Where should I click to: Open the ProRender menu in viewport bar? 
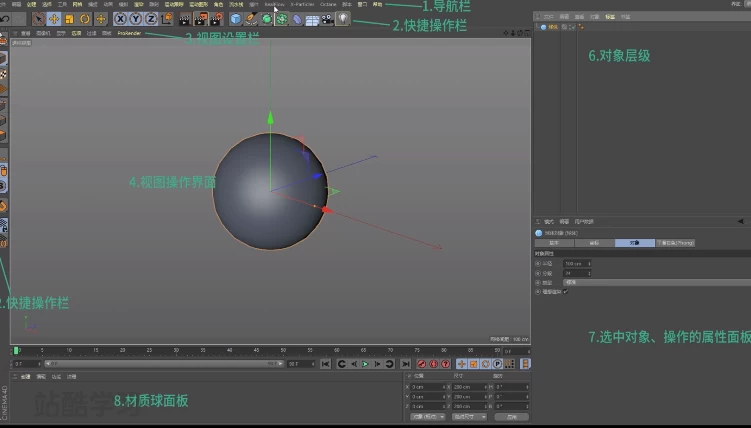click(129, 33)
